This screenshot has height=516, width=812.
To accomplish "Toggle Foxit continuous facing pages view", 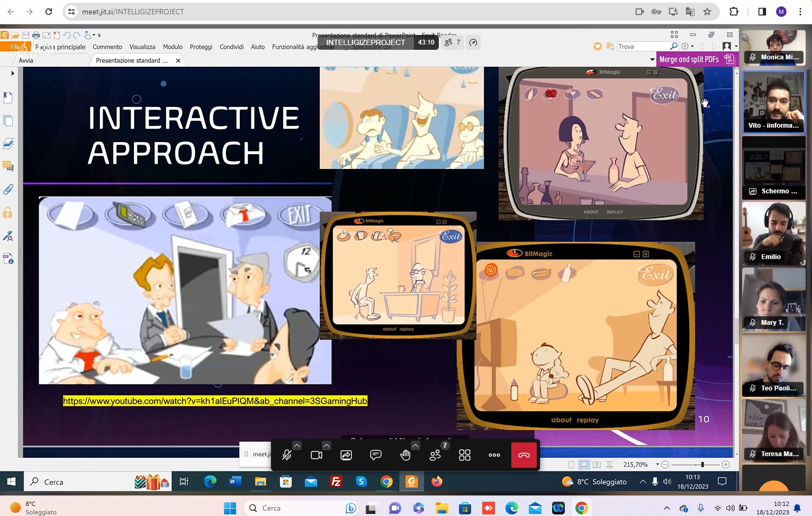I will pos(609,465).
